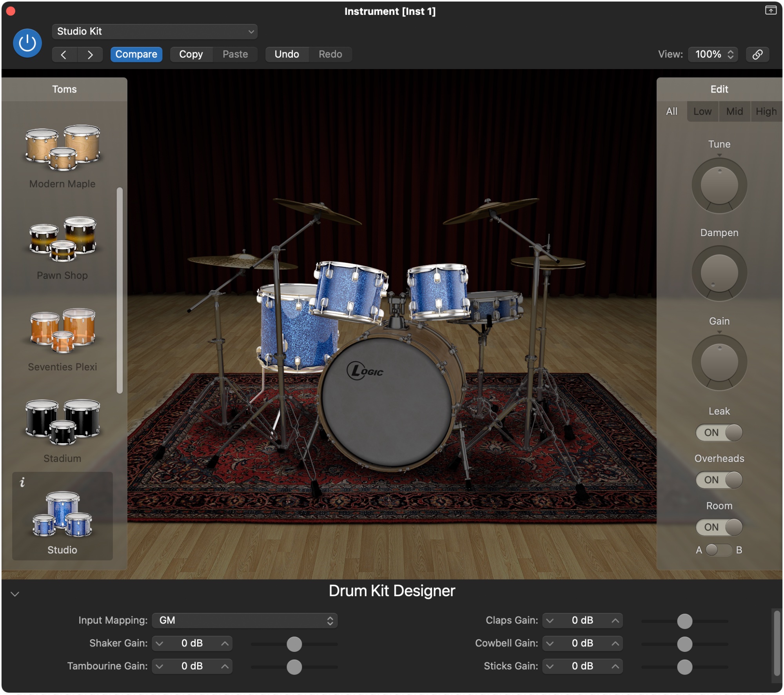Click the Cowbell Gain slider handle
Image resolution: width=784 pixels, height=695 pixels.
click(684, 644)
